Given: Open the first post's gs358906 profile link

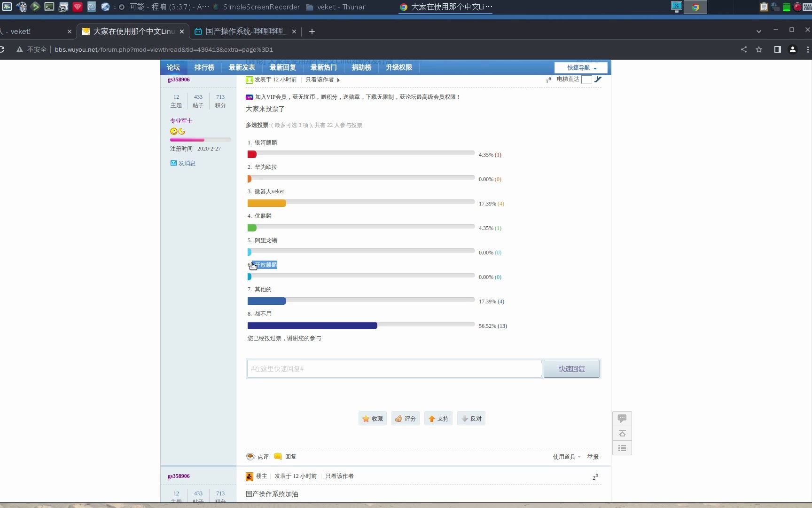Looking at the screenshot, I should point(179,79).
